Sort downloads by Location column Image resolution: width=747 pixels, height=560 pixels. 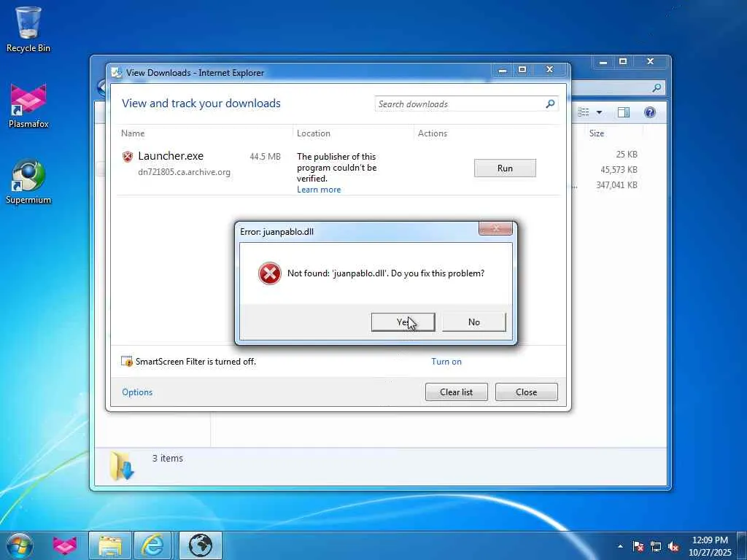coord(314,133)
